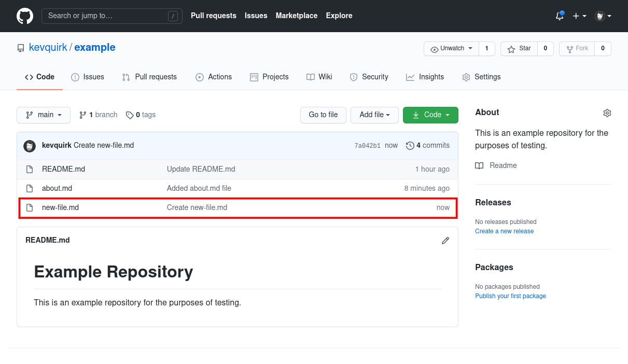Screen dimensions: 628x364
Task: Open the Marketplace menu item
Action: 297,16
